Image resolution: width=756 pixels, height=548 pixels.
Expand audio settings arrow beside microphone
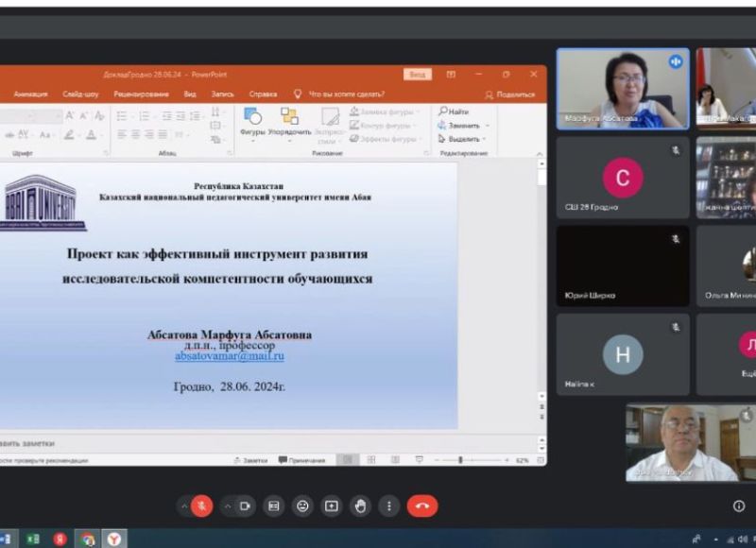183,505
